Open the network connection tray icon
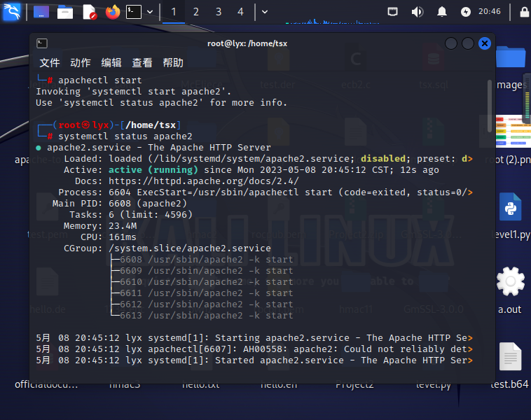 392,12
